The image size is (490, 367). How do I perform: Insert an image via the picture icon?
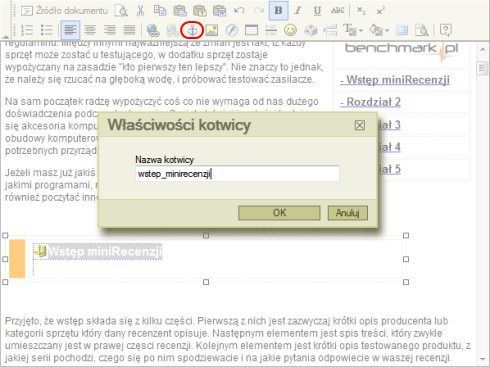[212, 30]
